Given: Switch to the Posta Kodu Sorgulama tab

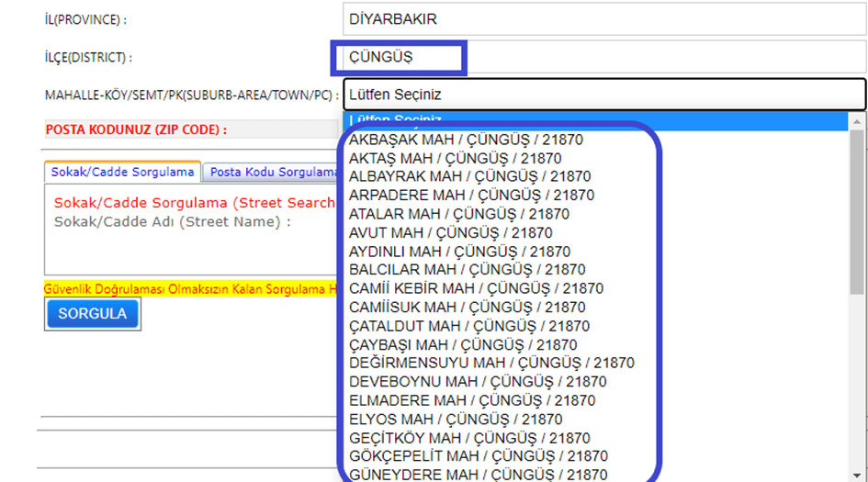Looking at the screenshot, I should point(273,172).
